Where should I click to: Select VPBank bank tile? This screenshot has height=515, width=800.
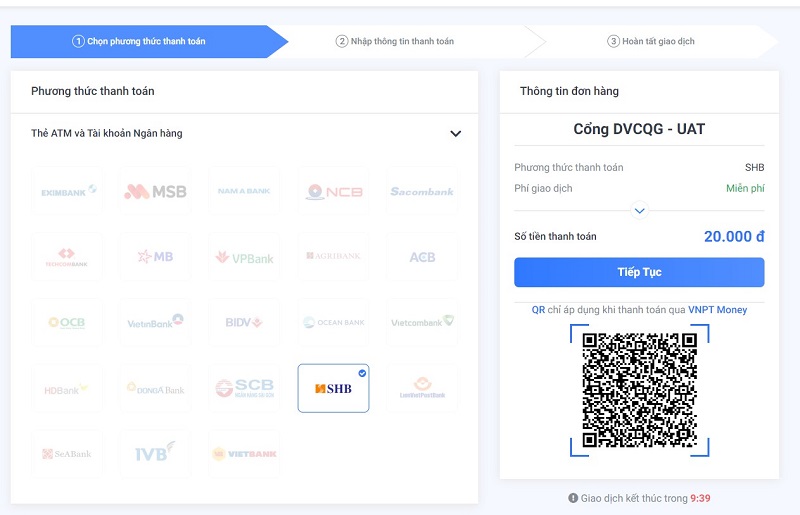point(244,257)
